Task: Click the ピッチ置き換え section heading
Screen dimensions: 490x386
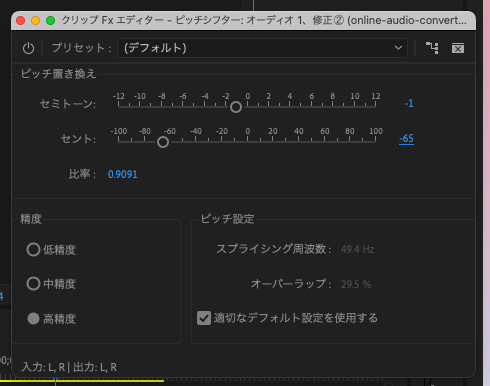Action: pos(58,74)
